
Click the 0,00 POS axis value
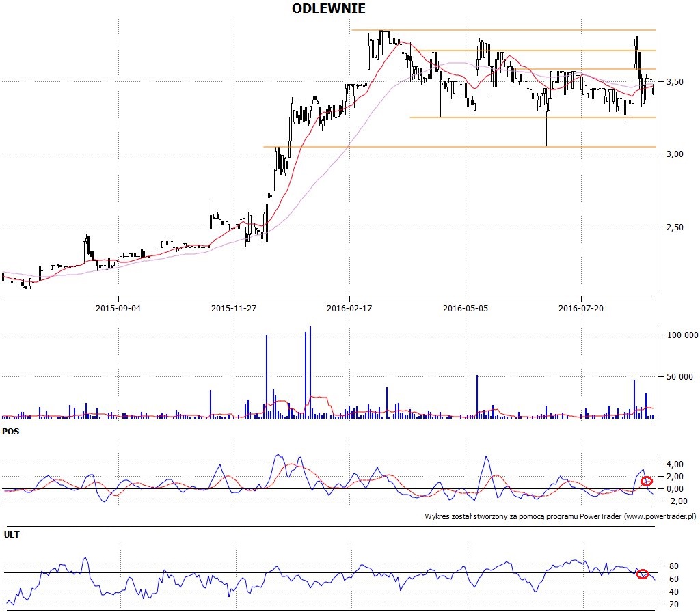point(675,489)
